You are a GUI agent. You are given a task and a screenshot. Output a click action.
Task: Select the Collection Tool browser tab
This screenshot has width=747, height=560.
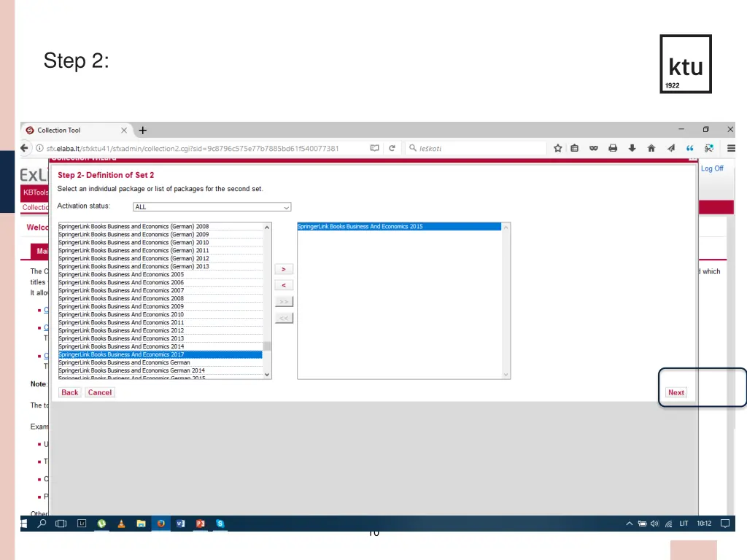click(76, 130)
